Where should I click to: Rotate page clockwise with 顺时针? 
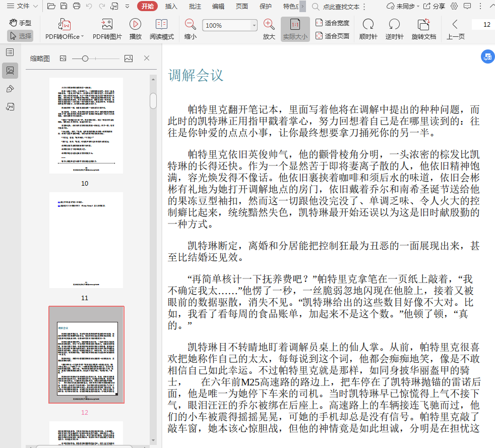coord(368,24)
